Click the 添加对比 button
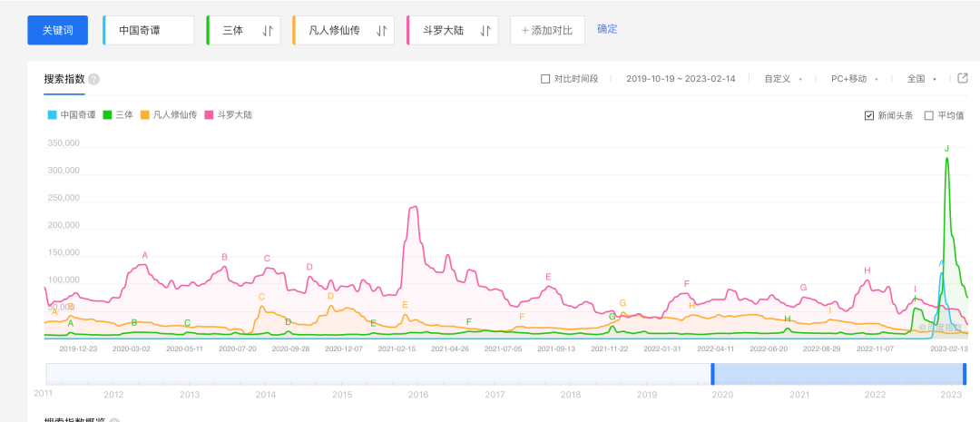 click(547, 31)
